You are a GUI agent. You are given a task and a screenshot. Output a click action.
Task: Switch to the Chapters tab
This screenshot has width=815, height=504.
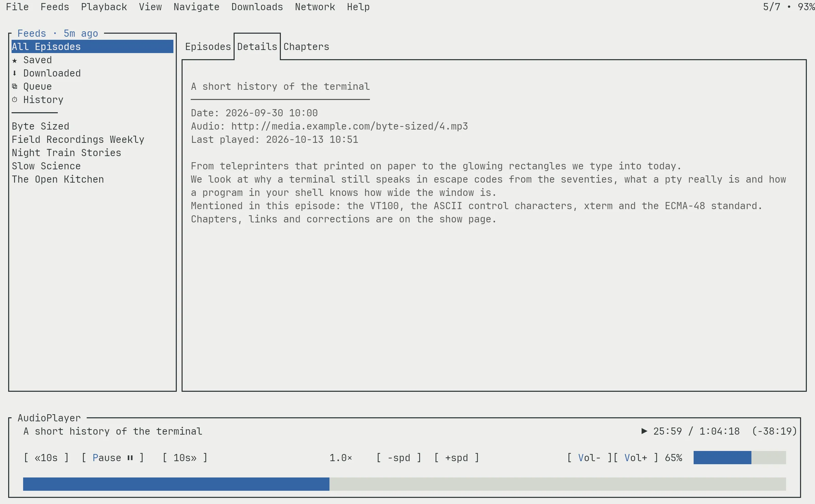point(306,47)
